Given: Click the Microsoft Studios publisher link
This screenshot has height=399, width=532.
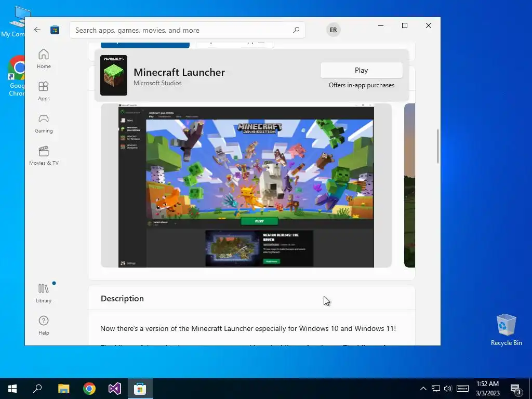Looking at the screenshot, I should [157, 83].
